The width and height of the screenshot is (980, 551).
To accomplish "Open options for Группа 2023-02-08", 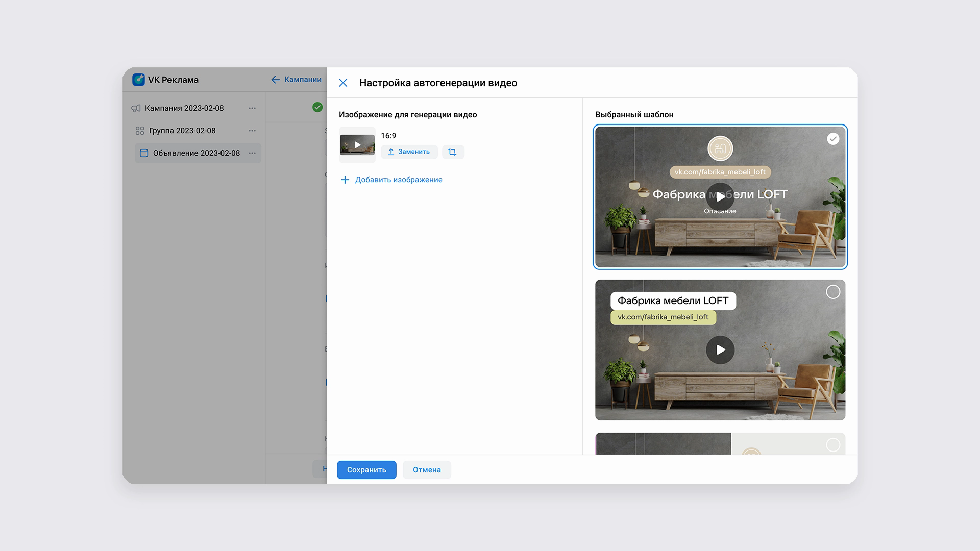I will click(252, 131).
